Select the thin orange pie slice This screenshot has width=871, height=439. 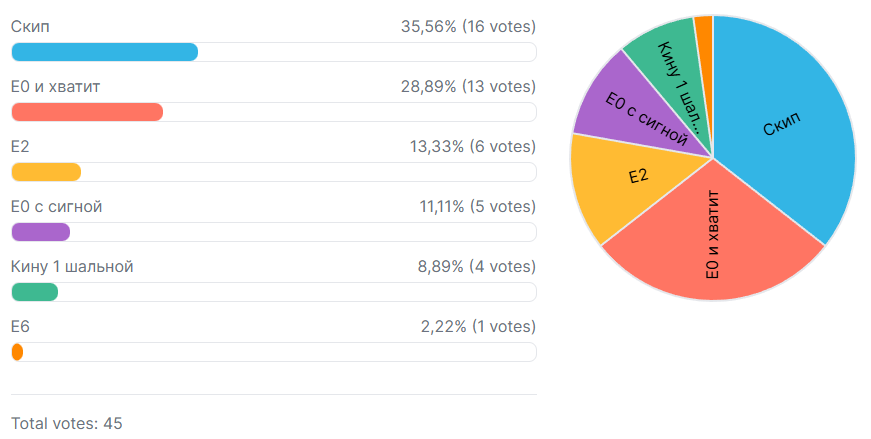(704, 30)
